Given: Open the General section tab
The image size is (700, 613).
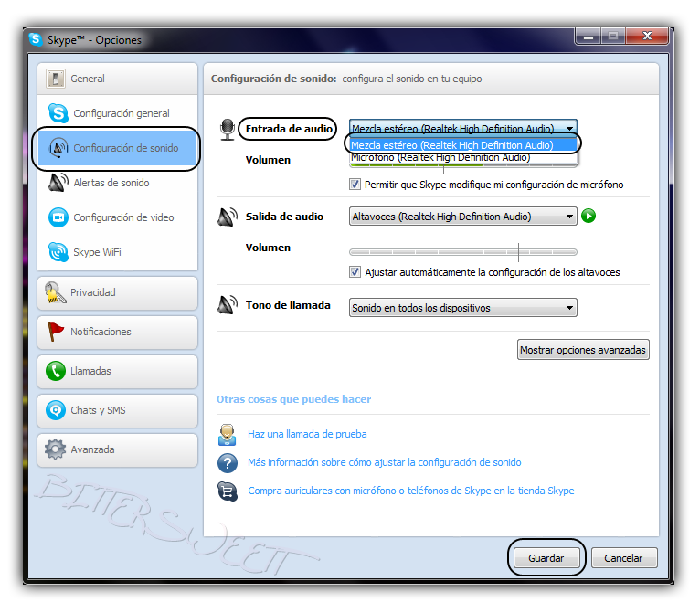Looking at the screenshot, I should pyautogui.click(x=117, y=79).
